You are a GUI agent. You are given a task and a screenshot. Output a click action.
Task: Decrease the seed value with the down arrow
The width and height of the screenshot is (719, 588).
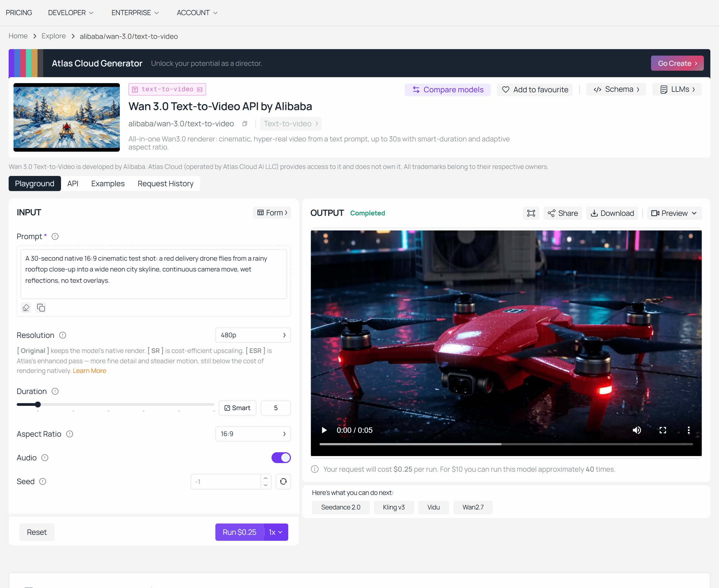(x=266, y=485)
